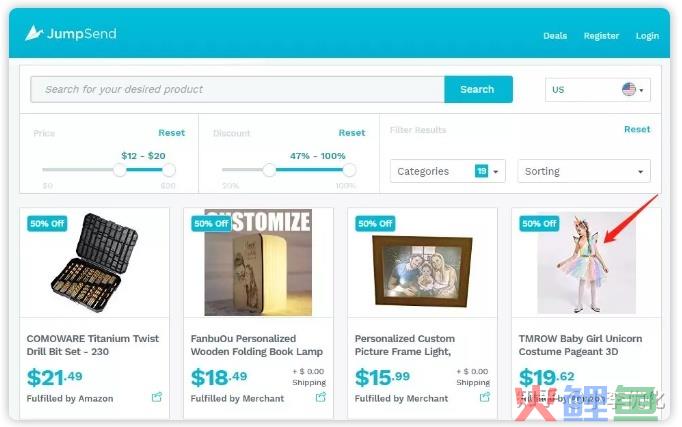Open share icon on Picture Frame Light
This screenshot has height=427, width=682.
click(x=485, y=397)
